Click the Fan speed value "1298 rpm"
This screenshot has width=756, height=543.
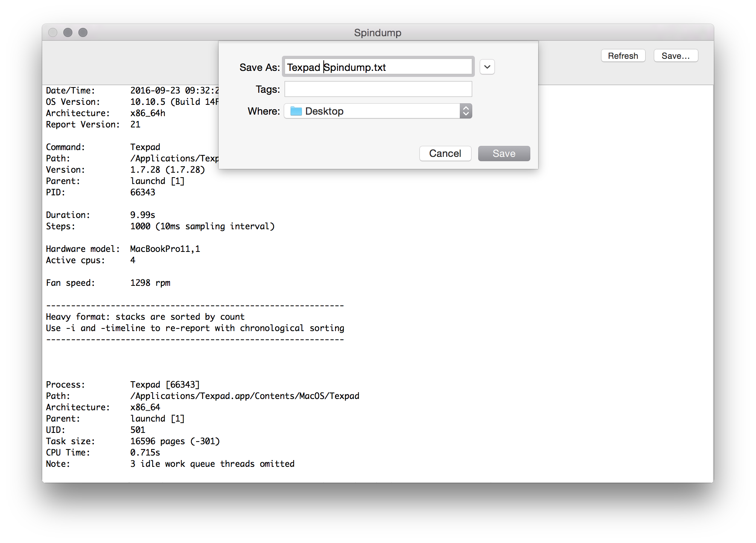click(150, 283)
